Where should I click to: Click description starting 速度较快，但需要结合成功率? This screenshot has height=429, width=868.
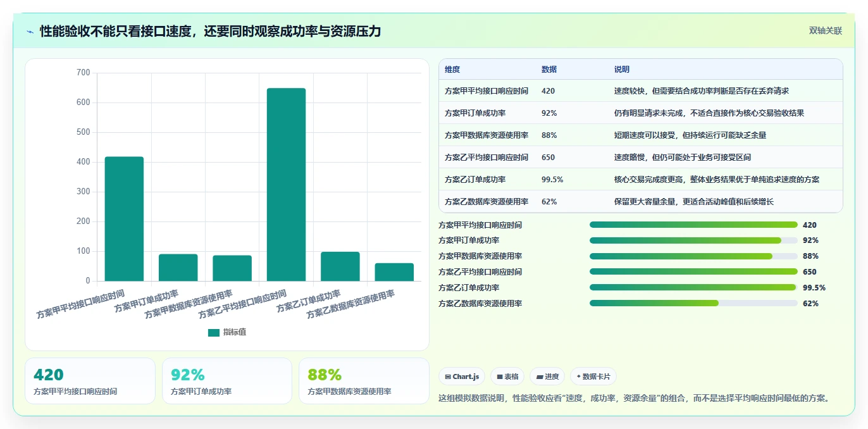(702, 91)
